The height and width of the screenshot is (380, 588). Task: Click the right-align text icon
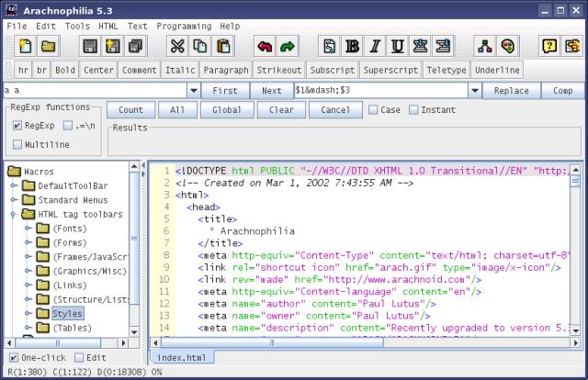pos(443,47)
